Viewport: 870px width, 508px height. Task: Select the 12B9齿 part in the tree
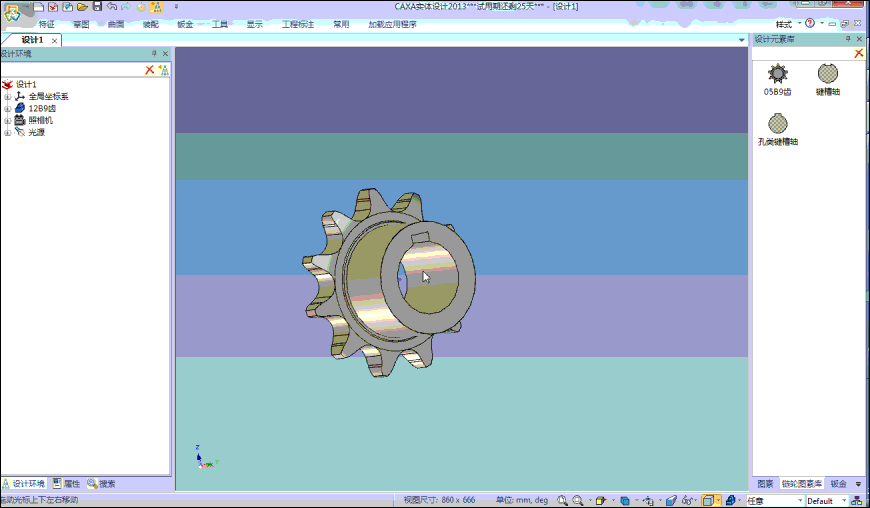click(x=42, y=109)
